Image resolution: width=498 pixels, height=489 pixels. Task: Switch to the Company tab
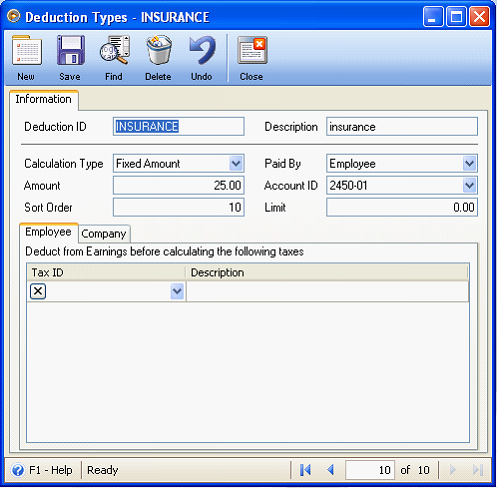pyautogui.click(x=104, y=234)
